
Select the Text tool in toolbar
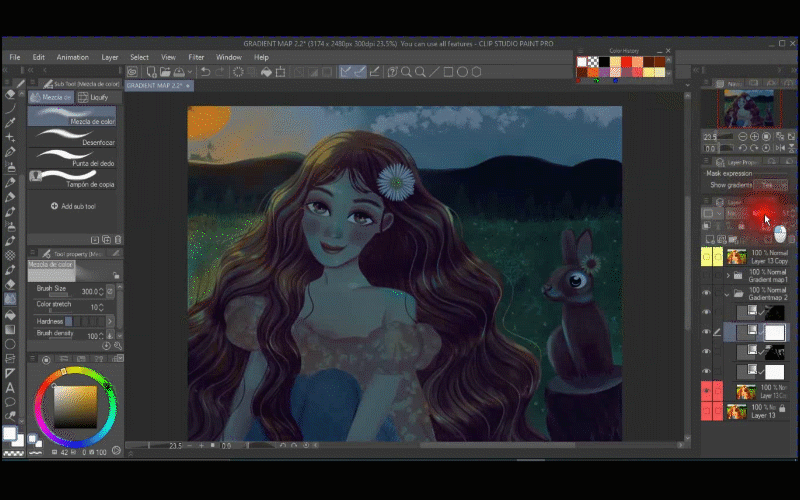point(10,387)
